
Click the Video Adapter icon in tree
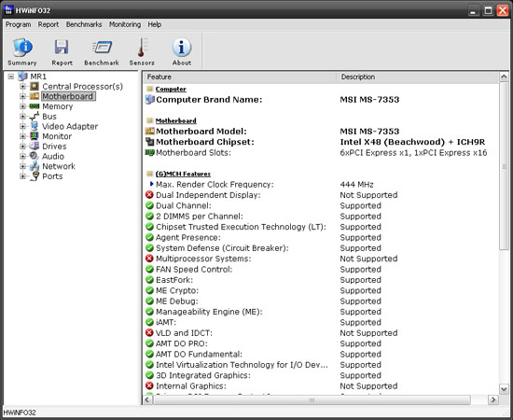34,126
